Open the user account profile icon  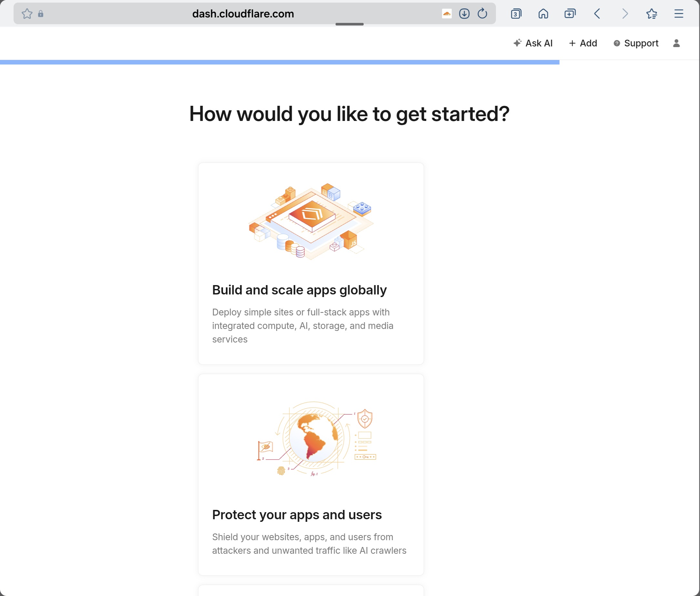click(676, 43)
